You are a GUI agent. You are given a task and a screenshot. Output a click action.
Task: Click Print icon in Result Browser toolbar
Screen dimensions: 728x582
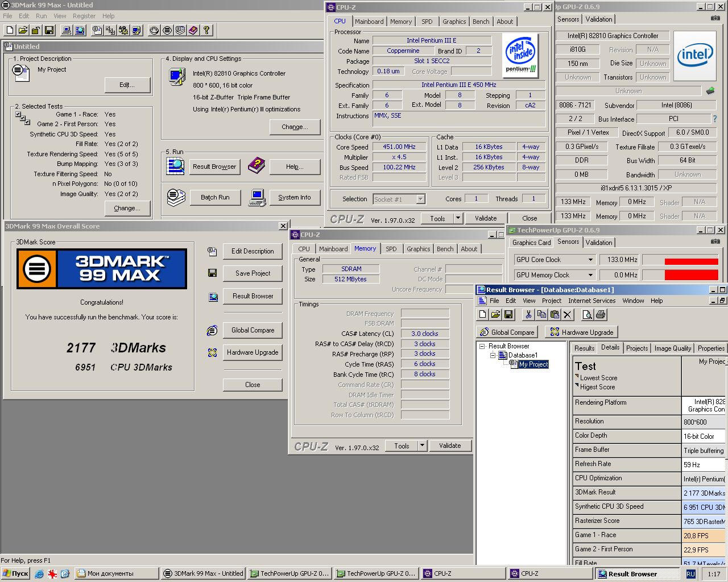coord(601,314)
